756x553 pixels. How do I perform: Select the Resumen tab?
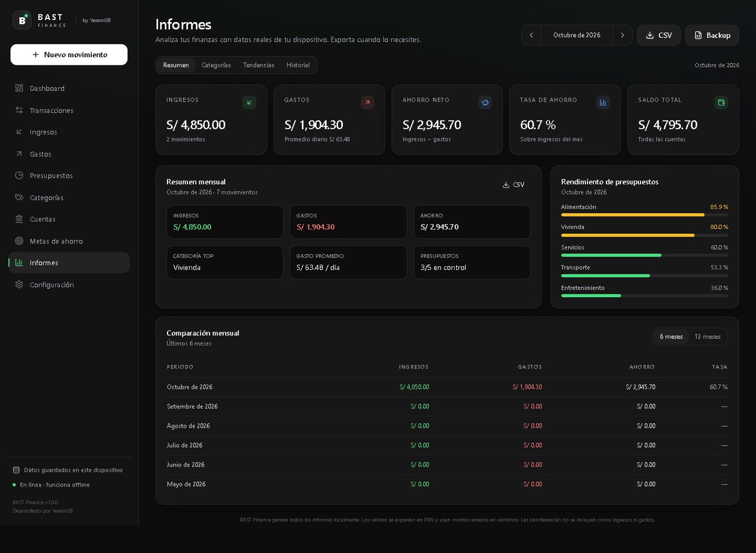[176, 65]
